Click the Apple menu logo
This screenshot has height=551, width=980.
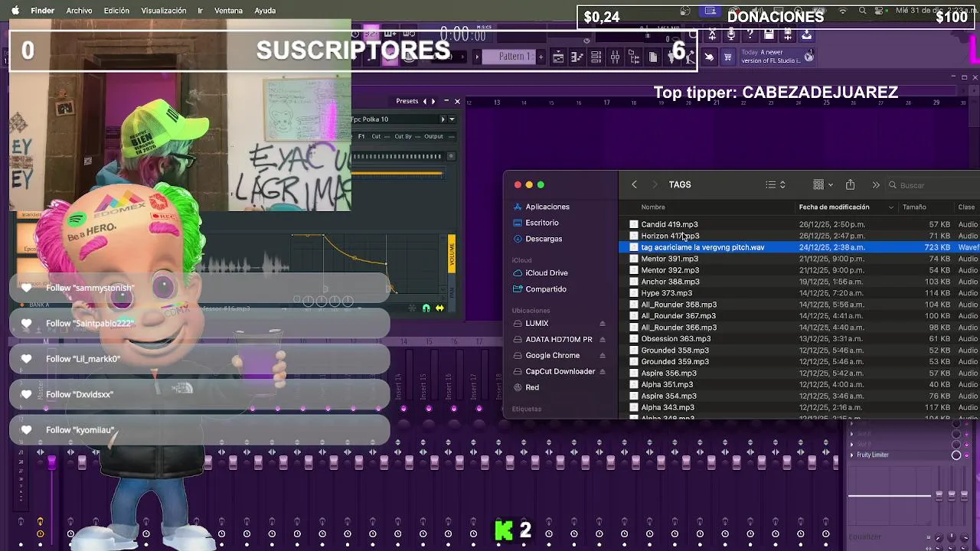point(15,11)
